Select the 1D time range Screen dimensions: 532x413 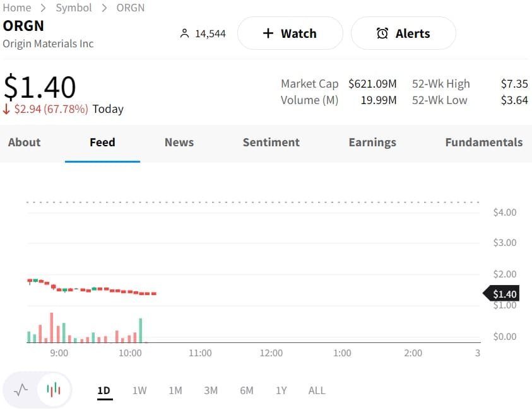coord(104,390)
